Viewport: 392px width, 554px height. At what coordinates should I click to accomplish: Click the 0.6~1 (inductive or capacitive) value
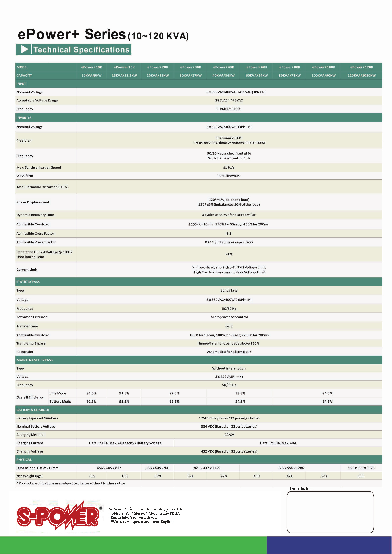click(229, 242)
